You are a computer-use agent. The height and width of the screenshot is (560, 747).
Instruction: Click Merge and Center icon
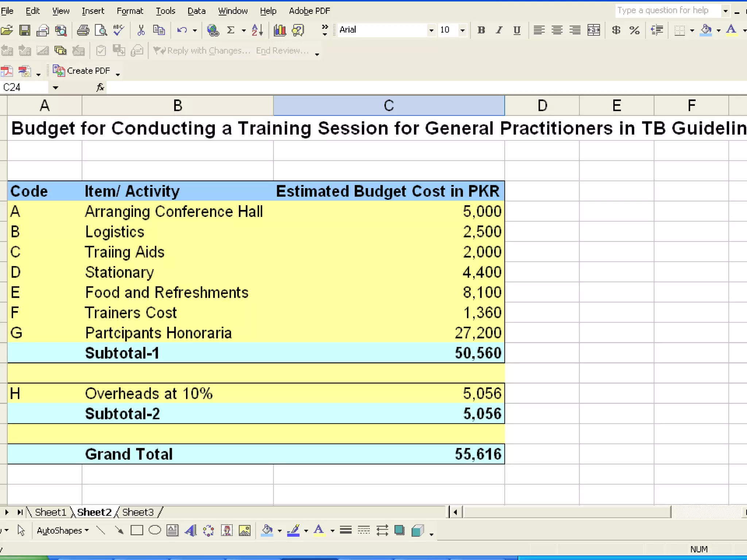point(593,30)
